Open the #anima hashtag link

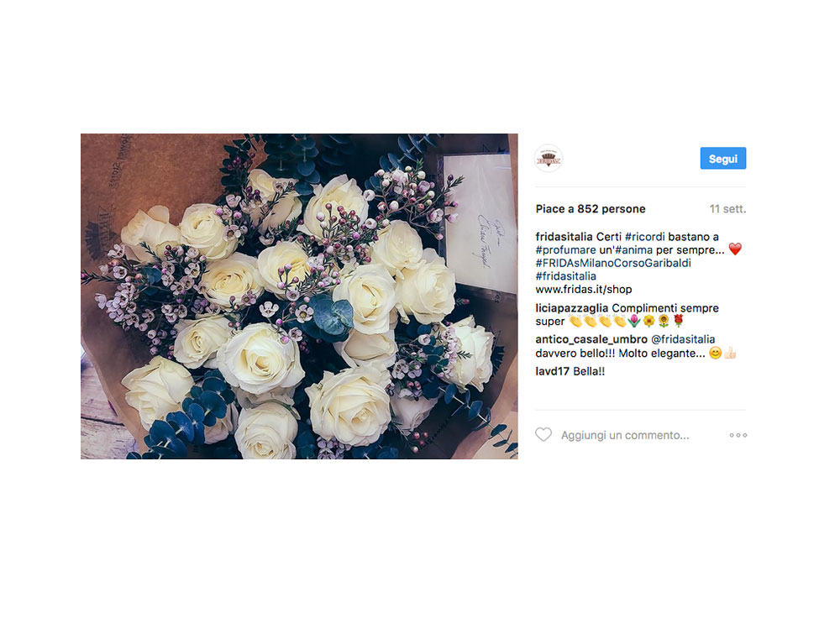tap(633, 250)
